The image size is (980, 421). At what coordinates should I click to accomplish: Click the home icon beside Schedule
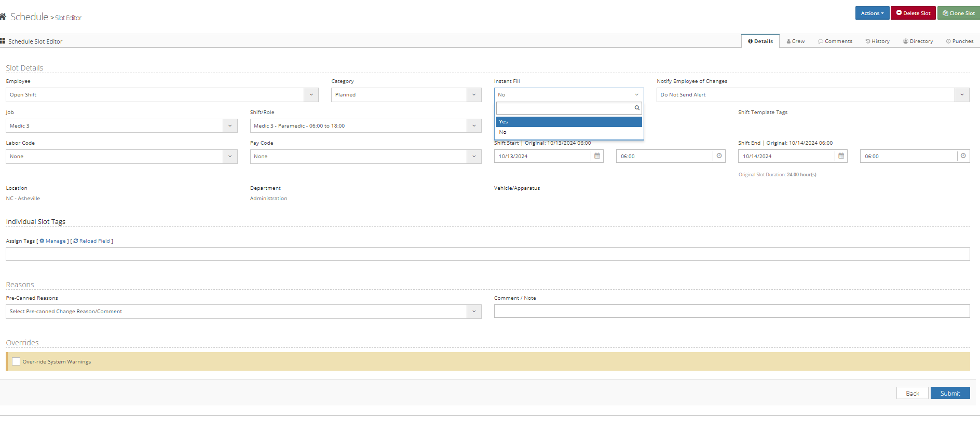pos(3,17)
